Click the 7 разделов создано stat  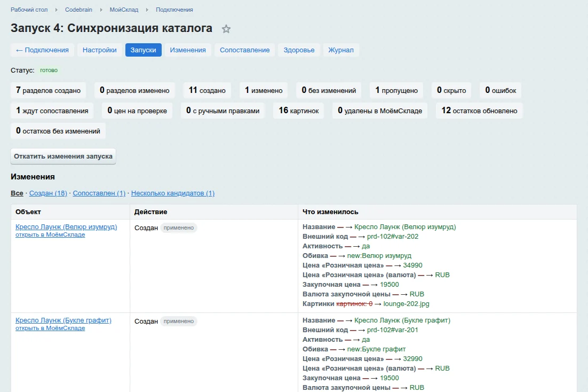coord(48,90)
